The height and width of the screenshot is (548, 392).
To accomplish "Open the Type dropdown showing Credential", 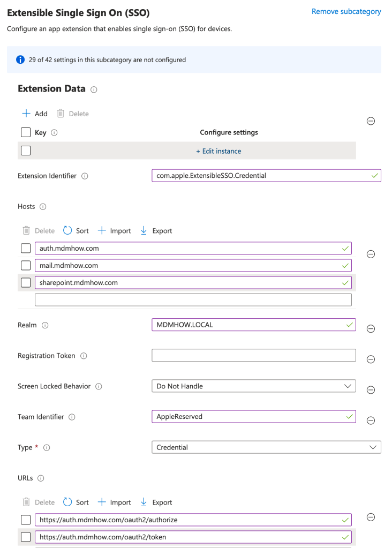I will click(x=266, y=447).
